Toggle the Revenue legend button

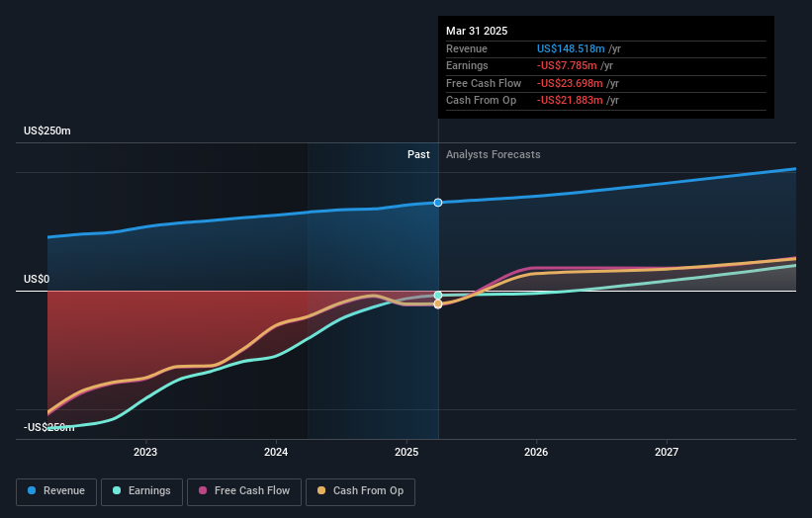[56, 491]
